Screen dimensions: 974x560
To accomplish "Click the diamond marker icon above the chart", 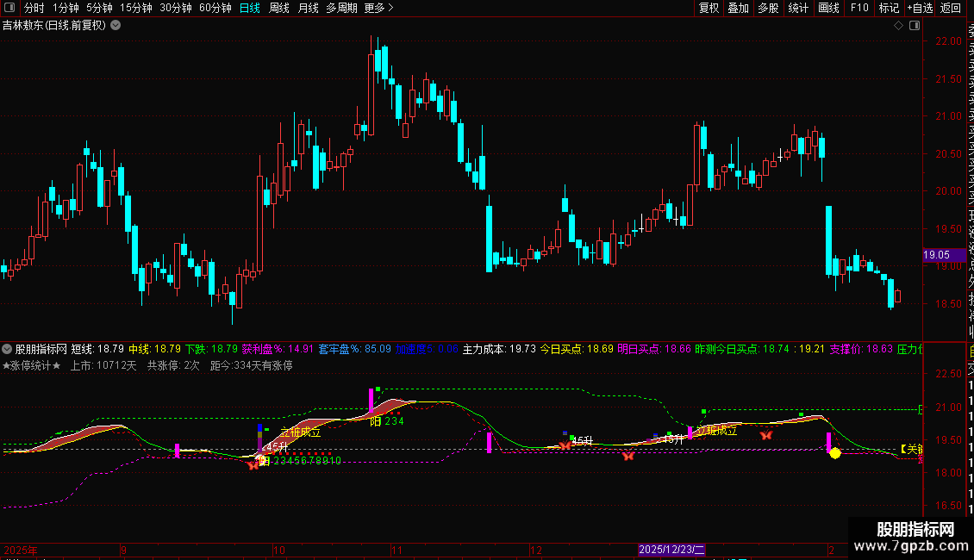I will (898, 26).
